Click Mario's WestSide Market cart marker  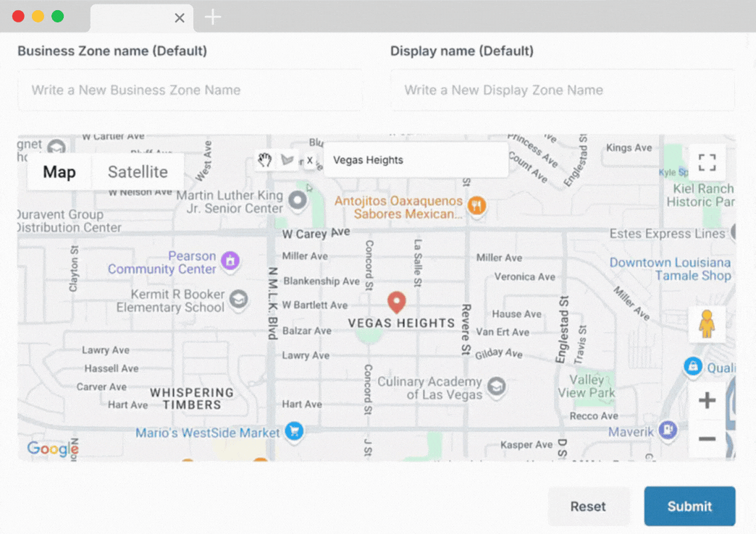pyautogui.click(x=294, y=431)
